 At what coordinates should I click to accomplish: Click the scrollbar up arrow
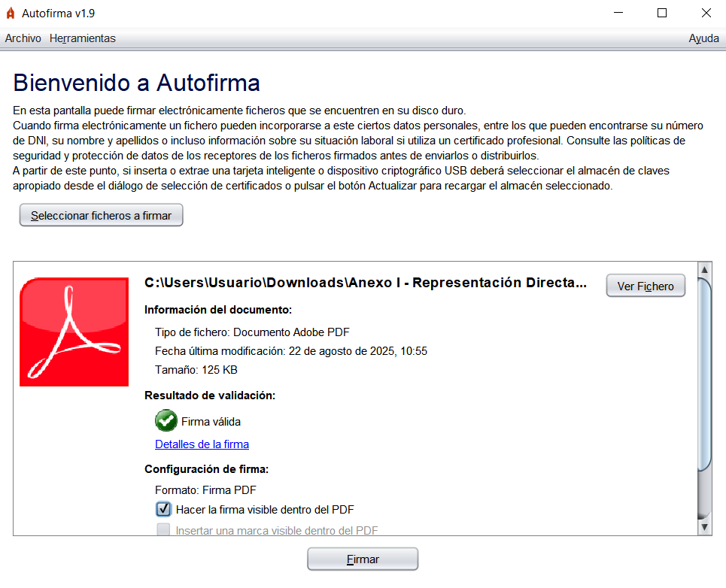click(704, 269)
